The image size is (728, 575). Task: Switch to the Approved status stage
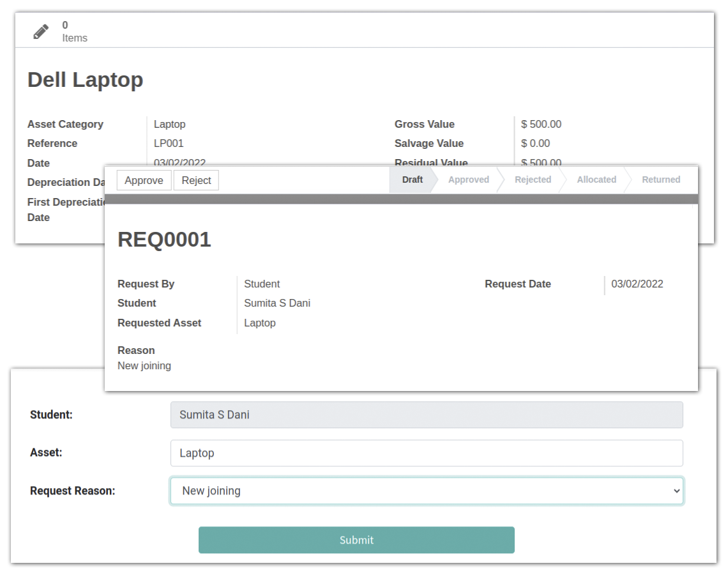pyautogui.click(x=468, y=180)
